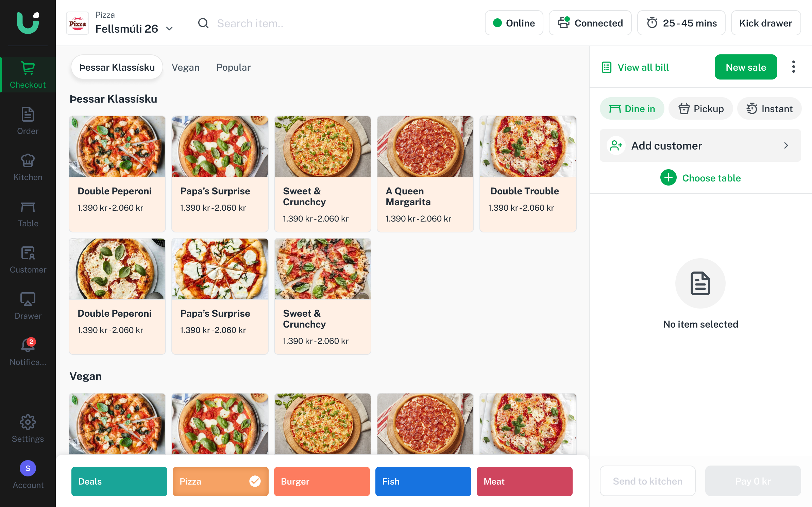Select the Instant order type
Image resolution: width=812 pixels, height=507 pixels.
click(x=769, y=108)
